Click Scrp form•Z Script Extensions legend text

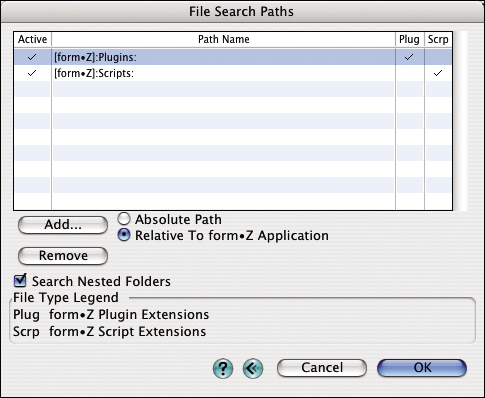pyautogui.click(x=109, y=332)
